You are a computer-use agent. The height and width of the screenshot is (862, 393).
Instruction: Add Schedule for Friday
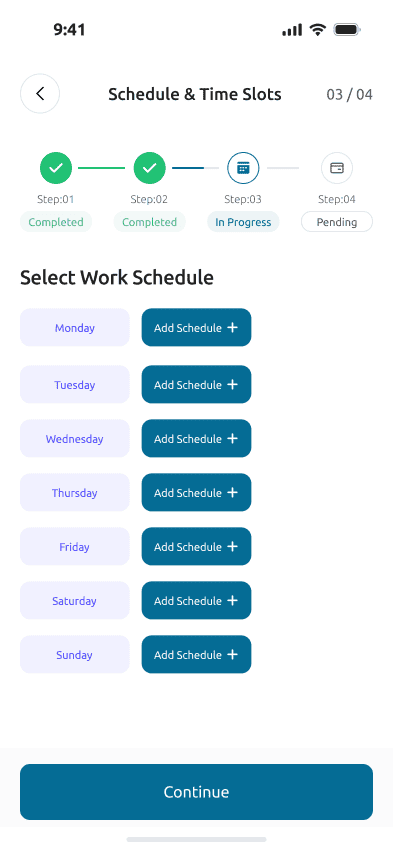(196, 547)
